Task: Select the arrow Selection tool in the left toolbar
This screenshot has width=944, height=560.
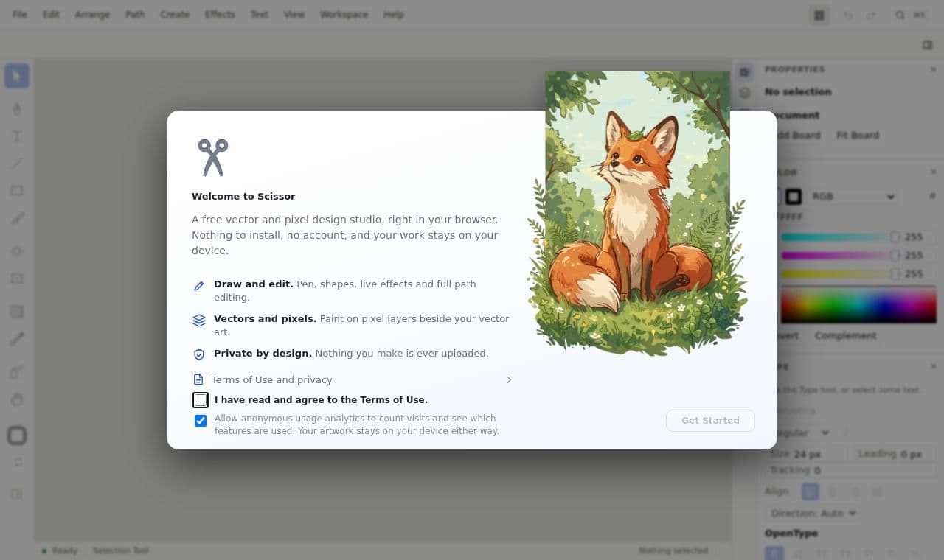Action: (x=17, y=76)
